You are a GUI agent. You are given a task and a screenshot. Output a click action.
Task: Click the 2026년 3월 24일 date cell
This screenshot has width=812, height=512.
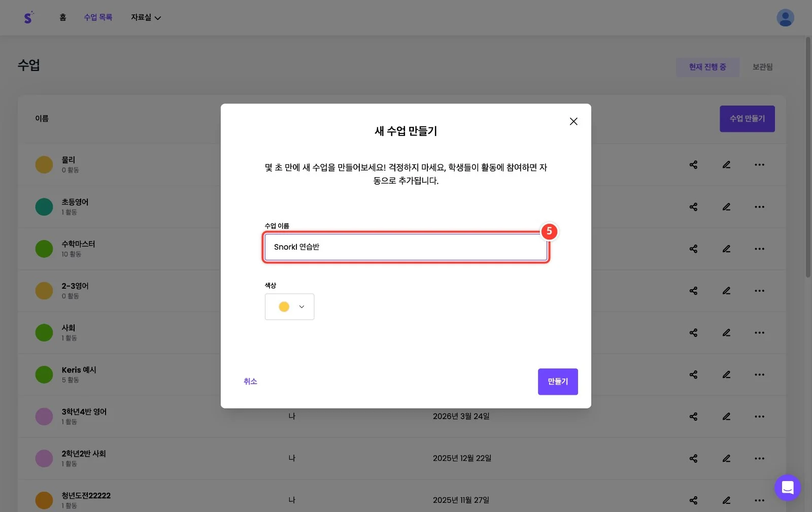[x=461, y=417]
